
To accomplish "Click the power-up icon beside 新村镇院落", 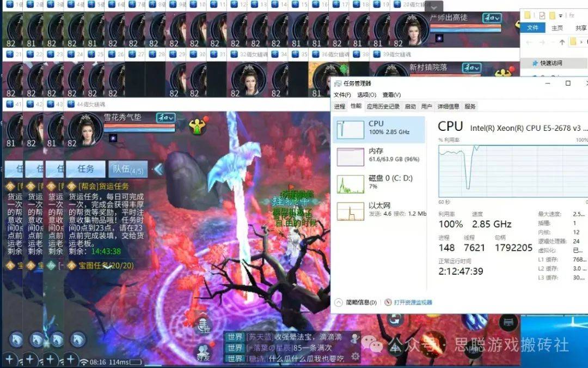I will (504, 73).
